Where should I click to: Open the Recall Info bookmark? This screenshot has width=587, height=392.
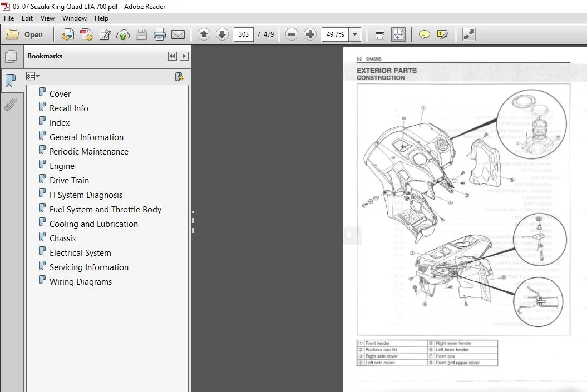click(69, 108)
